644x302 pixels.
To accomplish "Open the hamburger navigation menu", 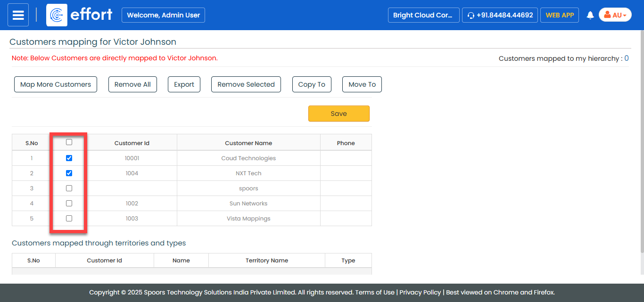I will coord(18,15).
